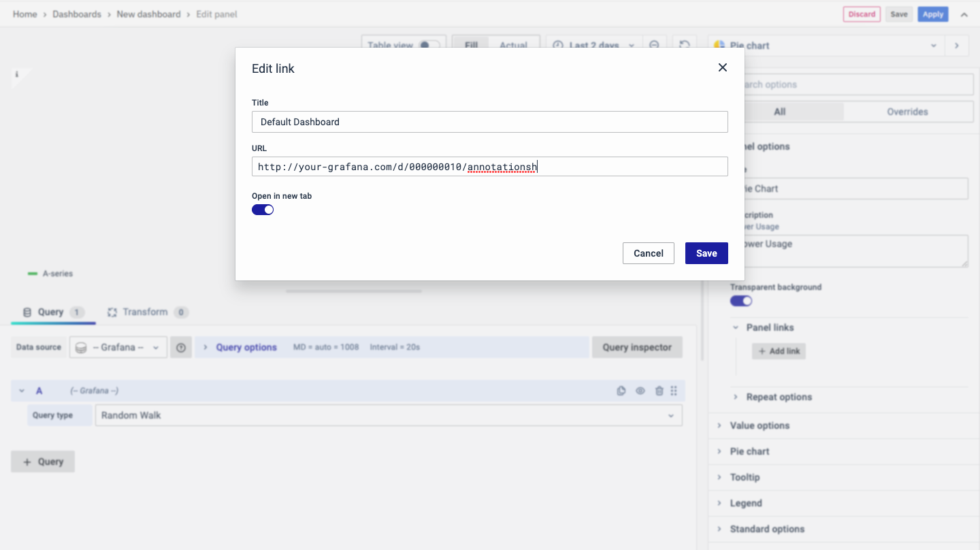Toggle query A visibility eye icon
The height and width of the screenshot is (550, 980).
pos(640,391)
